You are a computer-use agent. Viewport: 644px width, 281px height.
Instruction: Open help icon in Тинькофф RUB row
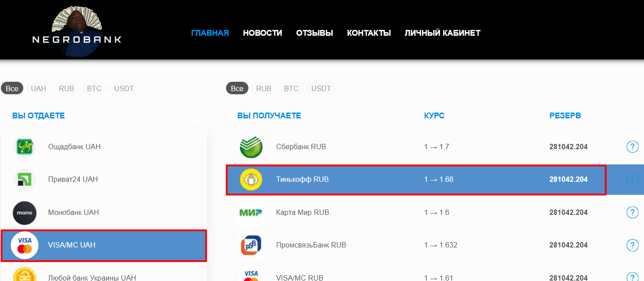tap(632, 180)
